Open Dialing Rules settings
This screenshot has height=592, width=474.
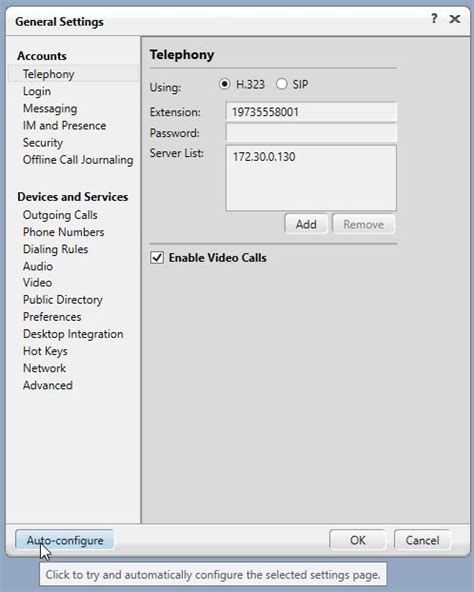pos(55,249)
